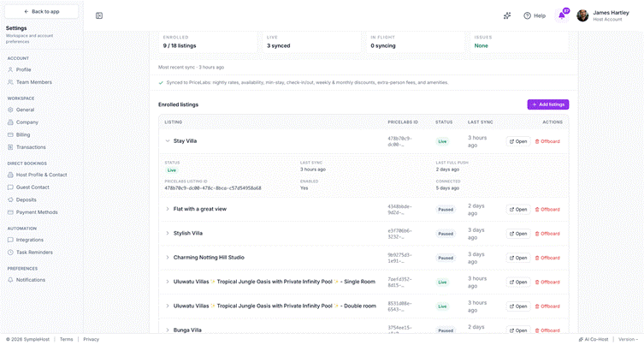The height and width of the screenshot is (345, 644).
Task: Click James Hartley profile avatar
Action: (582, 15)
